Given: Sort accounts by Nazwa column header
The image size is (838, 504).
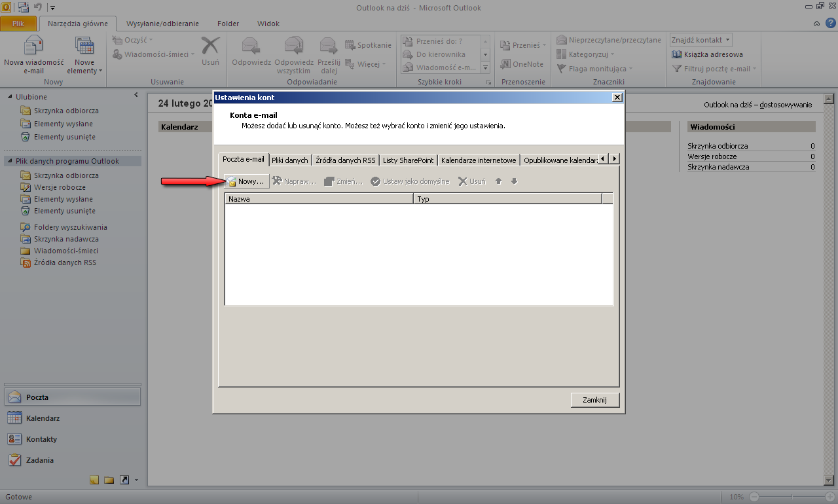Looking at the screenshot, I should click(319, 198).
